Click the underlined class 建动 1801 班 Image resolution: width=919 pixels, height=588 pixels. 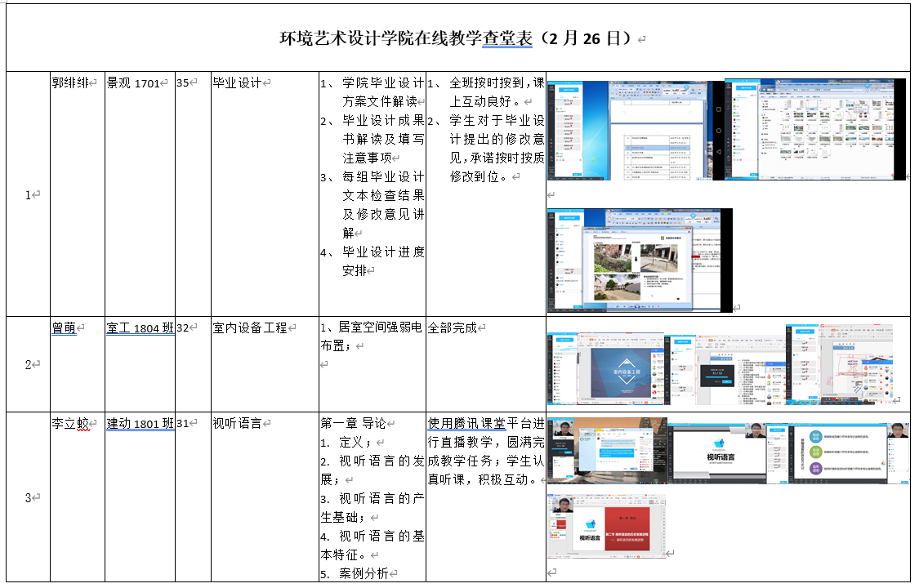tap(140, 423)
